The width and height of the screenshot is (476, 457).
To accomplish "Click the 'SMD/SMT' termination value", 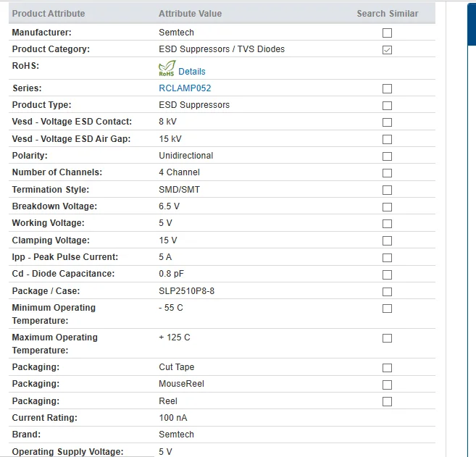I will [180, 190].
